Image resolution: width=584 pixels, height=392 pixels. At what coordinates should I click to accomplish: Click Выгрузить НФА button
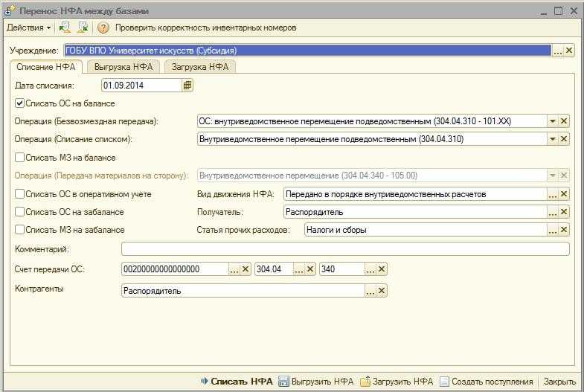(x=316, y=382)
